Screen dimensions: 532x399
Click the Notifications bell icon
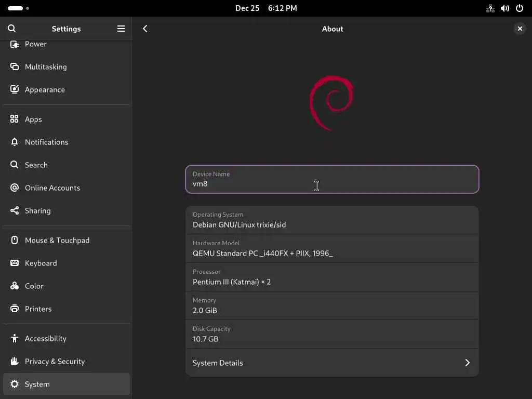click(14, 142)
